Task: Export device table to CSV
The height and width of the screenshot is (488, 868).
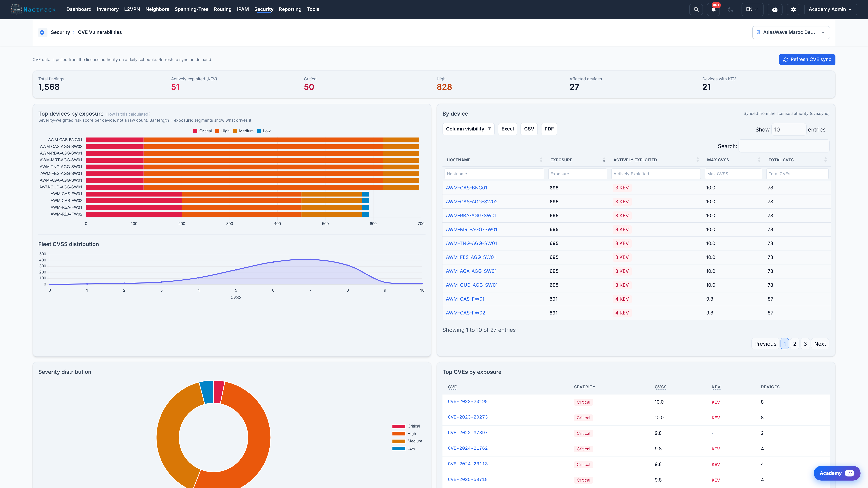Action: click(529, 129)
